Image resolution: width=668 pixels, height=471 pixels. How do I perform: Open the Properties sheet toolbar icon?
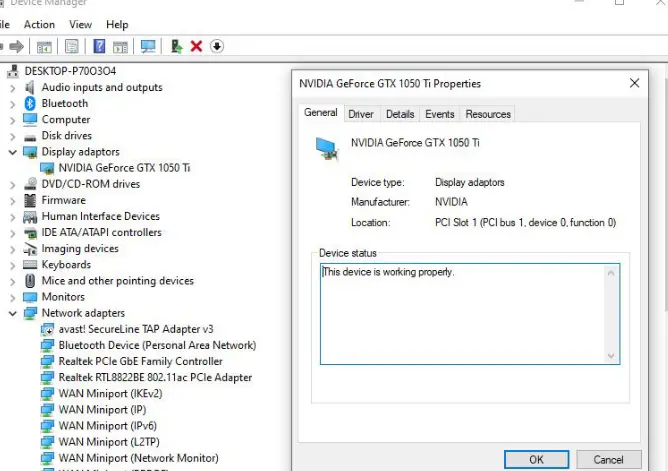pos(71,46)
